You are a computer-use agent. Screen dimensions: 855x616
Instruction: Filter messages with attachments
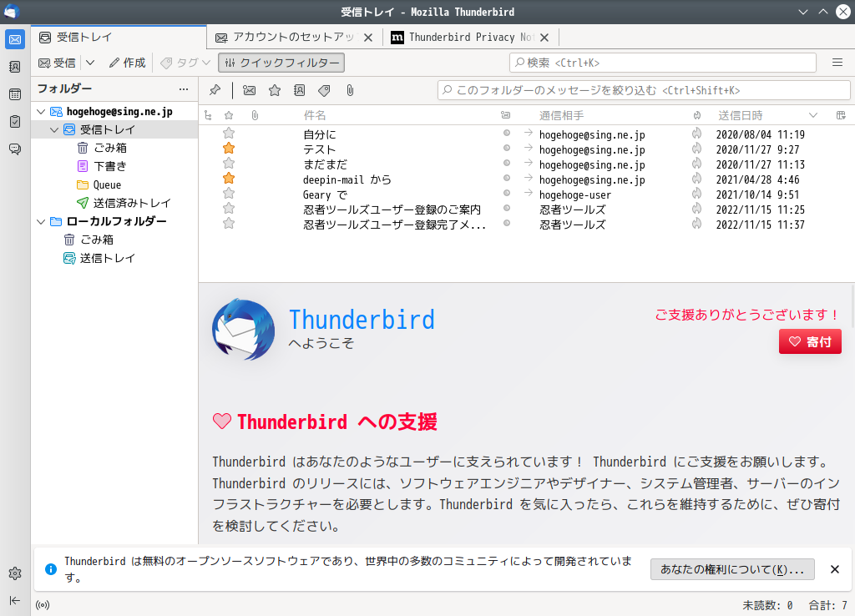(350, 90)
